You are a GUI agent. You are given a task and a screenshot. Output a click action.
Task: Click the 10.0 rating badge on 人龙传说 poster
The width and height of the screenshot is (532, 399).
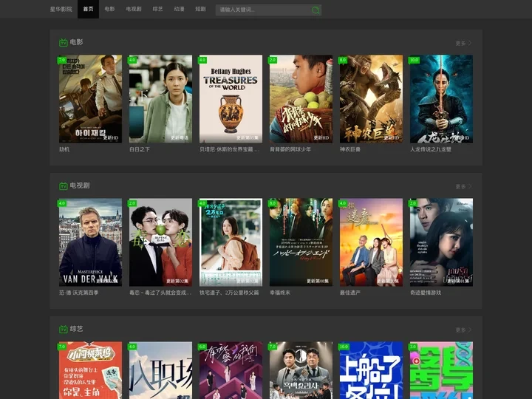point(414,60)
